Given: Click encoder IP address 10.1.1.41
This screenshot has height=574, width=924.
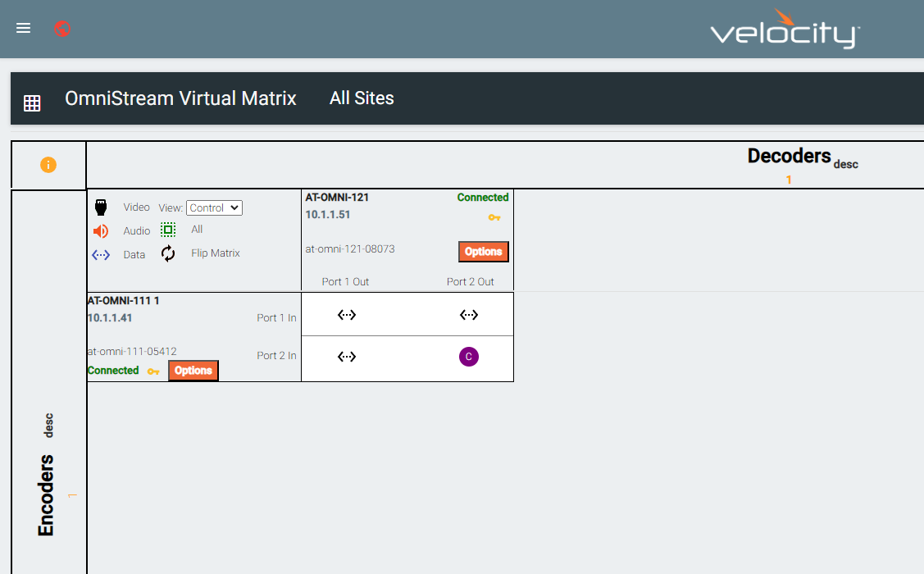Looking at the screenshot, I should (110, 317).
